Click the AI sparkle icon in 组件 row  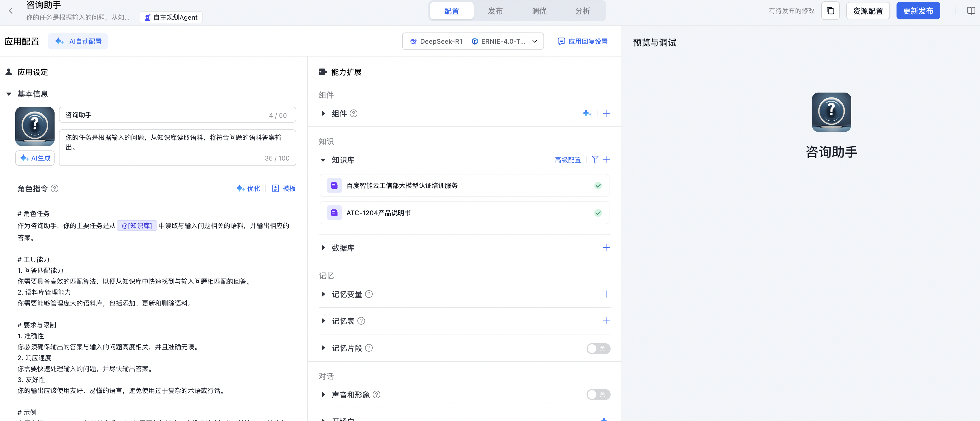(587, 113)
